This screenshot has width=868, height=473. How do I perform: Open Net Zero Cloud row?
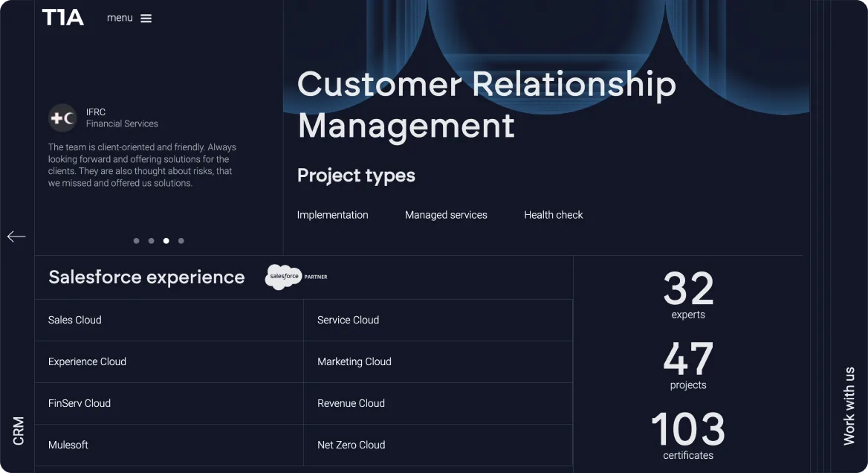[x=438, y=445]
